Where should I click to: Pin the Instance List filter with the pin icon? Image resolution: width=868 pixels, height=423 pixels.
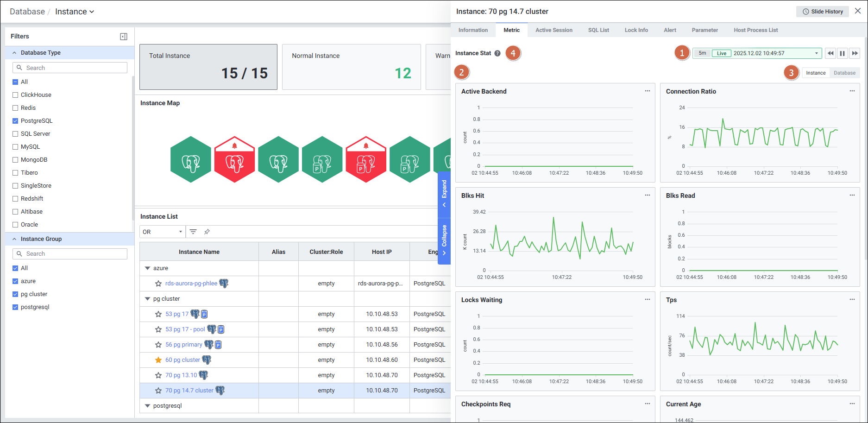207,232
